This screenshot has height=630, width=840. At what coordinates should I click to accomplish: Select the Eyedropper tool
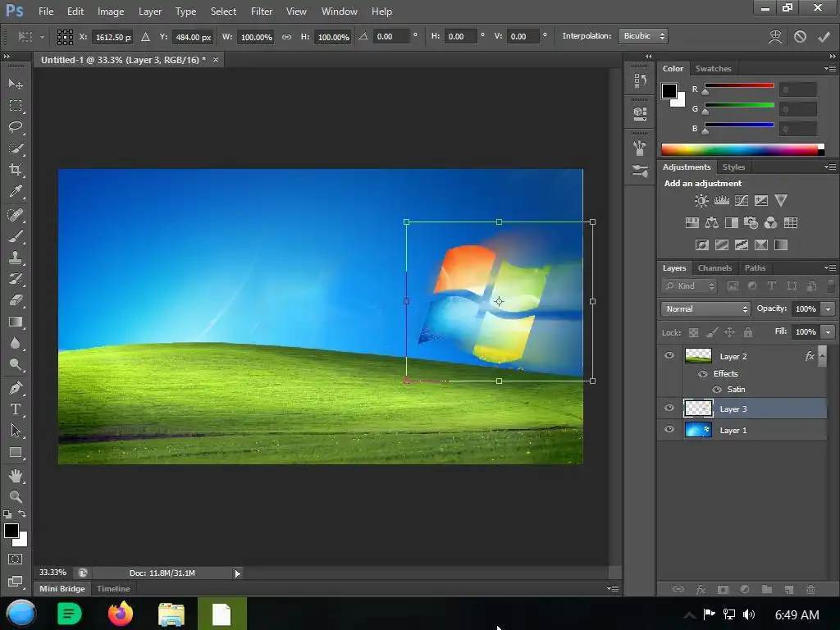pyautogui.click(x=16, y=191)
